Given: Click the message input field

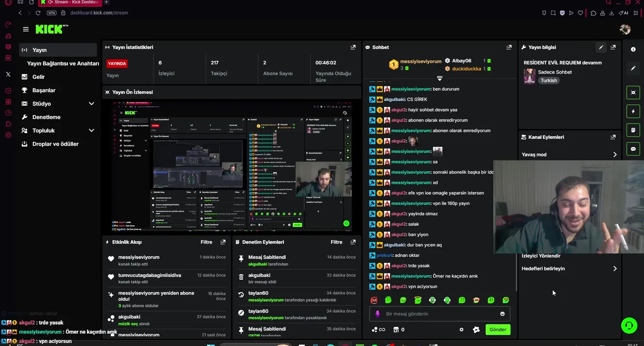Looking at the screenshot, I should [x=440, y=314].
